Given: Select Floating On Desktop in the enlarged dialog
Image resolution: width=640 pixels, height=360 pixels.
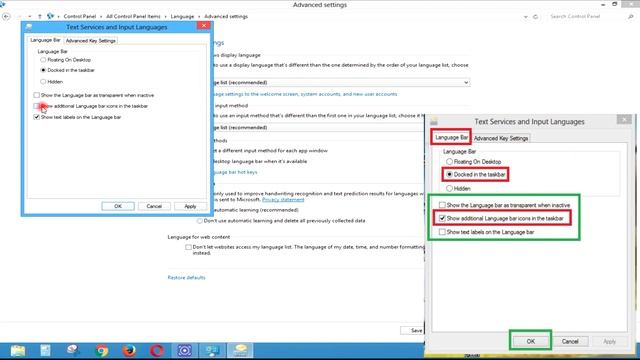Looking at the screenshot, I should click(x=449, y=162).
